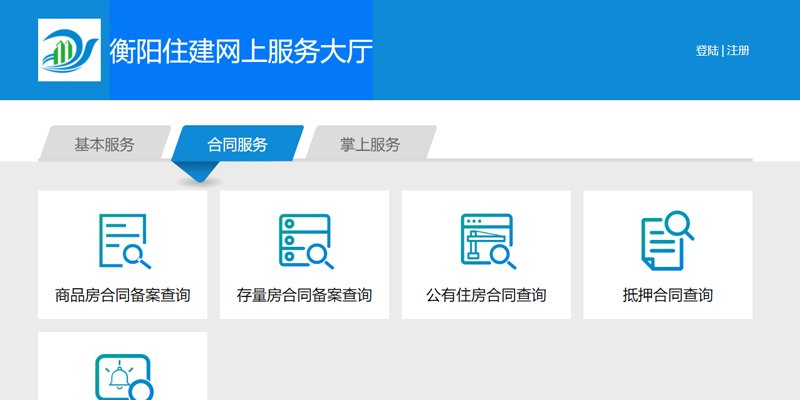Click the 商品房合同备案查询 document search icon

pyautogui.click(x=124, y=241)
